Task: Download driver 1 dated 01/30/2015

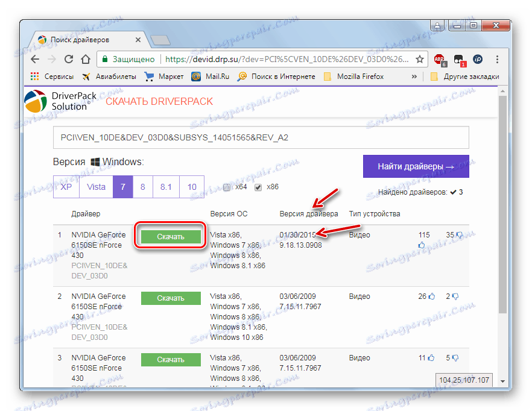Action: tap(171, 237)
